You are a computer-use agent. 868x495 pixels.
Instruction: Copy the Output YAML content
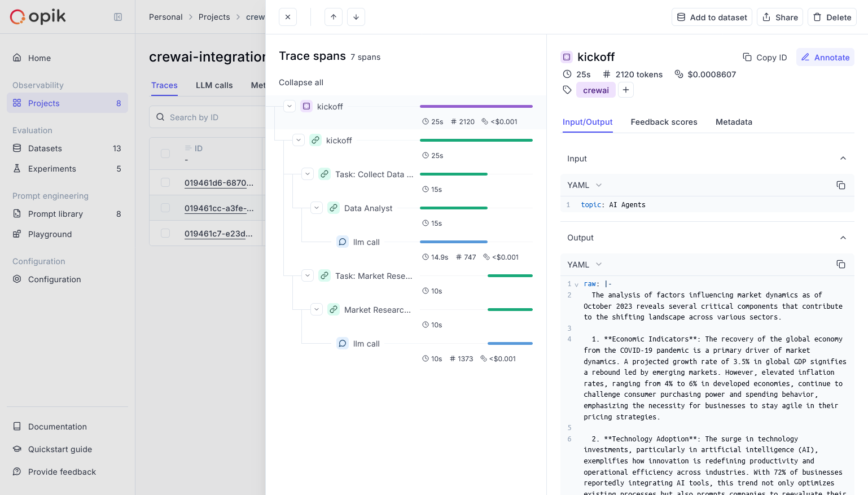coord(840,264)
